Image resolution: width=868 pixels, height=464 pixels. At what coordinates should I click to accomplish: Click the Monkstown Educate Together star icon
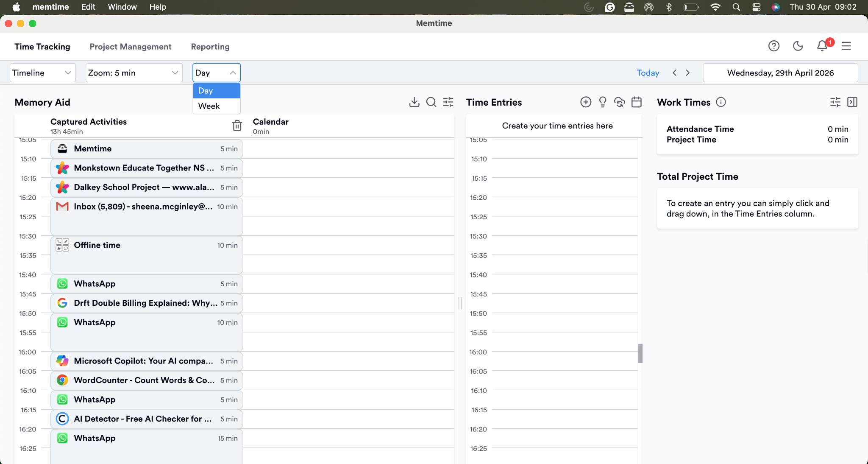pyautogui.click(x=62, y=168)
